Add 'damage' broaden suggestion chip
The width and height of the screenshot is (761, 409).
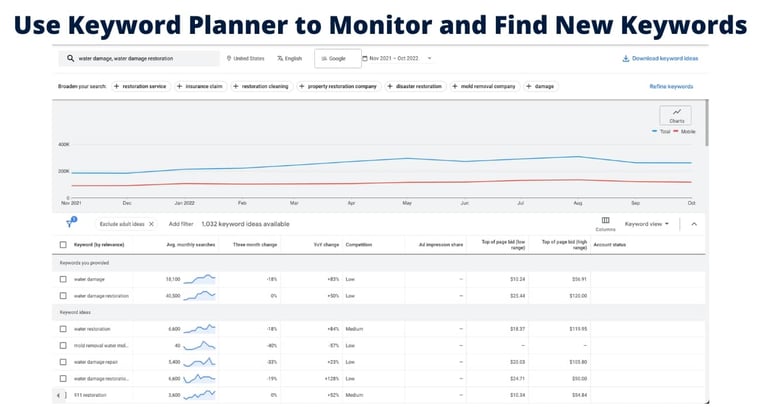click(x=540, y=86)
